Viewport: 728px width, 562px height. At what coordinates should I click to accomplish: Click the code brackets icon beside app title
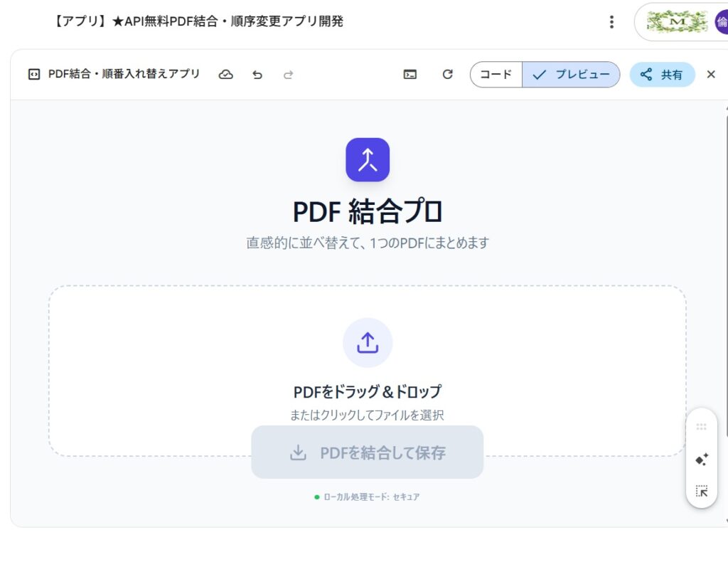coord(33,74)
